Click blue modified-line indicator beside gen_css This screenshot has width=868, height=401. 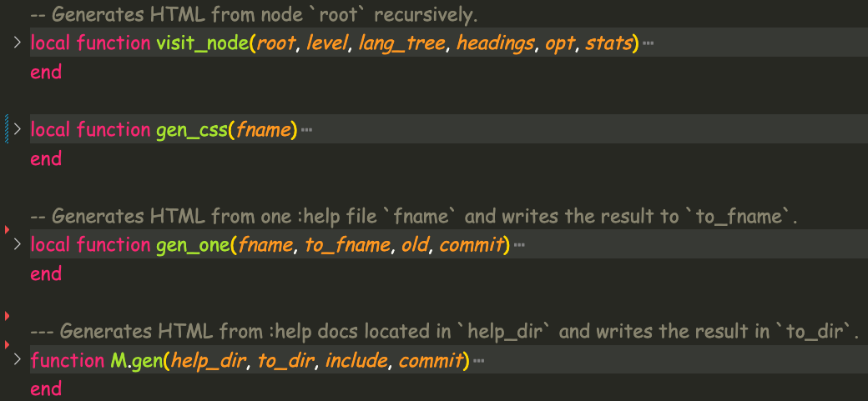click(7, 129)
